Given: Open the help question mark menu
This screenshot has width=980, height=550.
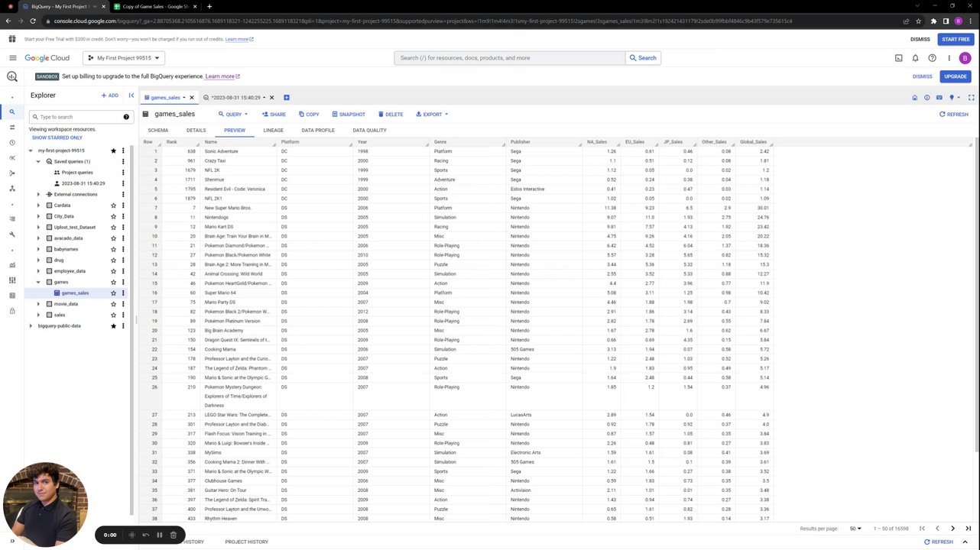Looking at the screenshot, I should [x=932, y=58].
